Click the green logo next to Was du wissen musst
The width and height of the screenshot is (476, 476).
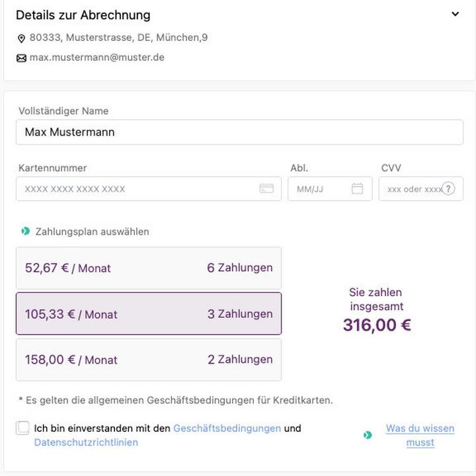click(368, 435)
